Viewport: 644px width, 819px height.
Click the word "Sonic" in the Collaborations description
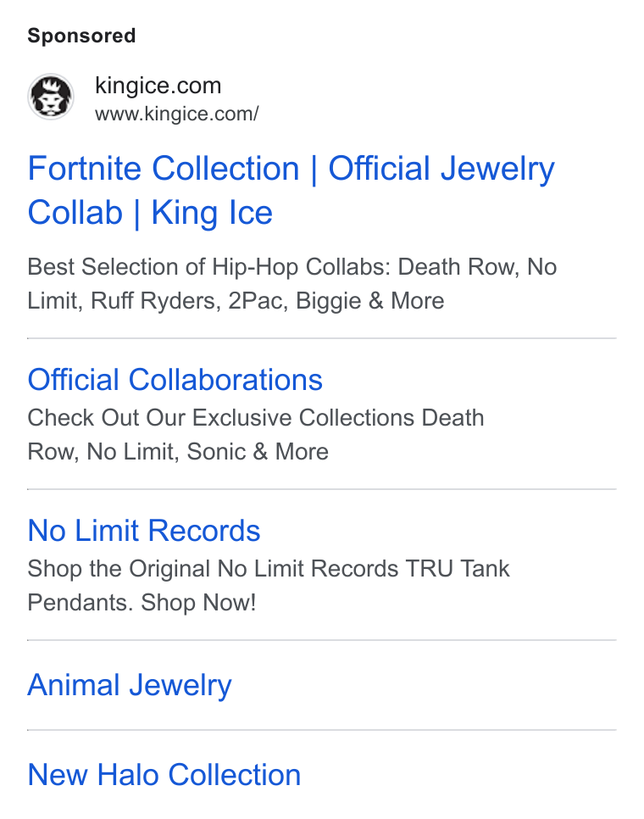pos(216,452)
